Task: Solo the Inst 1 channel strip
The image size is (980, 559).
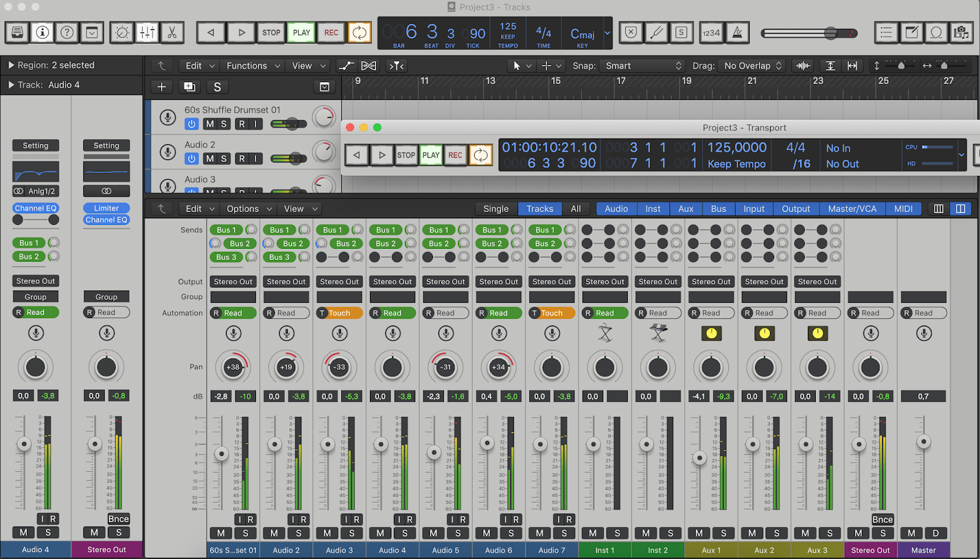Action: 617,533
